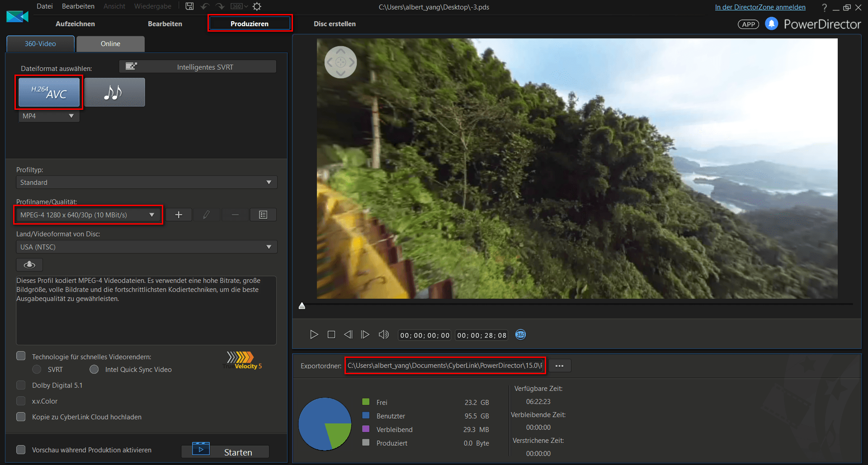Screen dimensions: 868x465
Task: Select the audio file format
Action: tap(114, 92)
